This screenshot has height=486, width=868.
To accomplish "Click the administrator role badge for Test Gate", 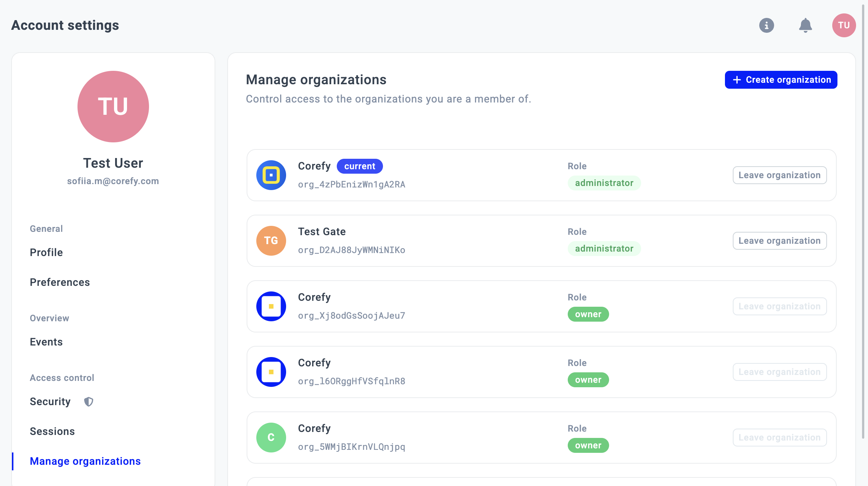I will point(604,249).
